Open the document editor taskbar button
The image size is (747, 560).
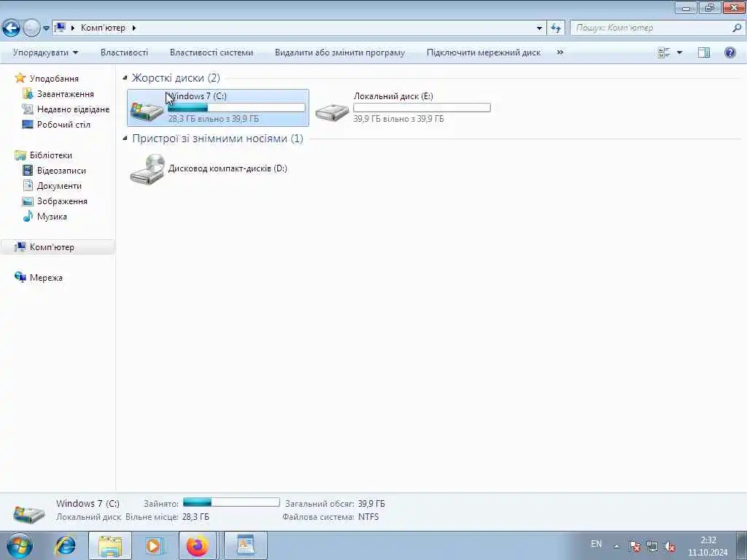coord(245,545)
